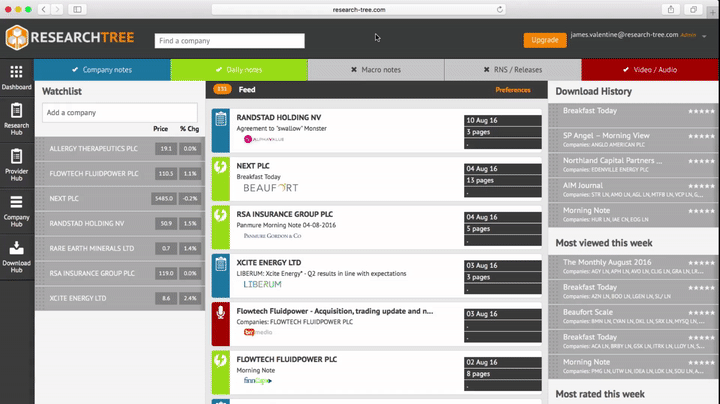Toggle the Video / Audio filter
This screenshot has width=720, height=404.
649,70
